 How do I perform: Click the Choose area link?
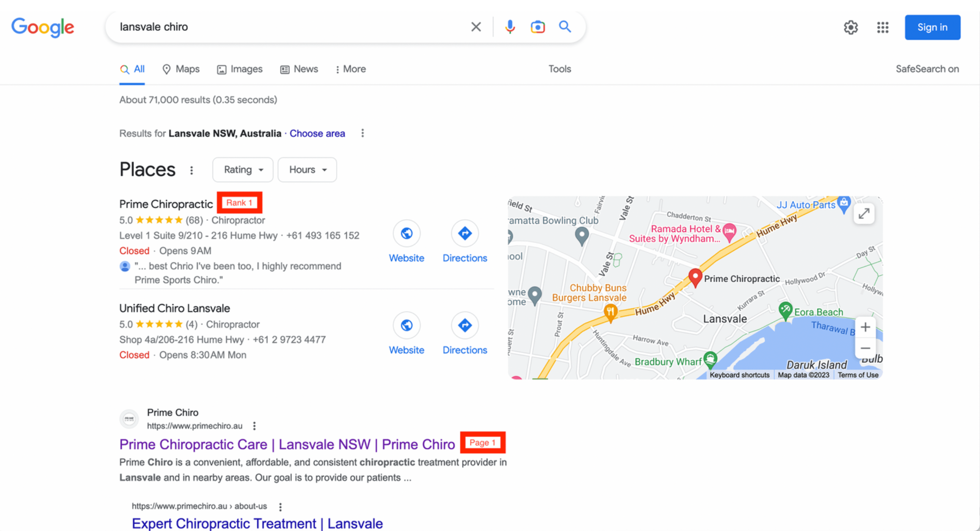pyautogui.click(x=317, y=133)
